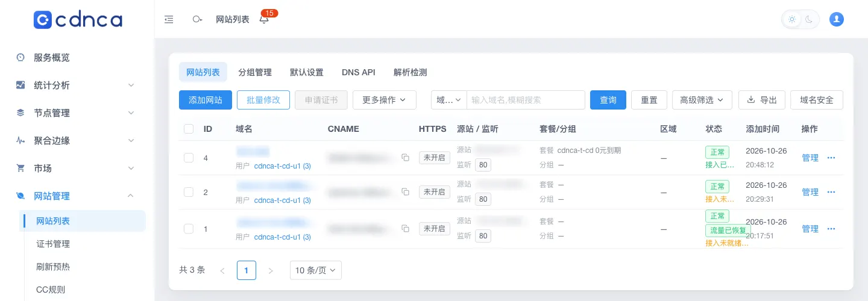Viewport: 868px width, 301px height.
Task: Open more actions dots for row ID 4
Action: 831,158
